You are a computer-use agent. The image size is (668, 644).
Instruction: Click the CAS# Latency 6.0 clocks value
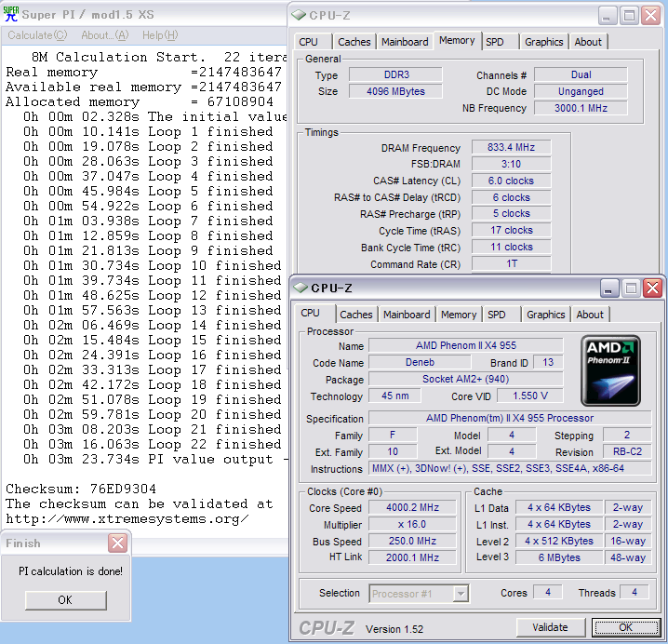[511, 181]
